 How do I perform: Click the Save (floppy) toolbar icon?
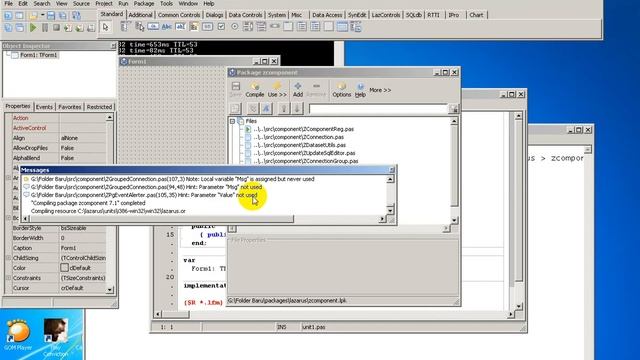[51, 16]
